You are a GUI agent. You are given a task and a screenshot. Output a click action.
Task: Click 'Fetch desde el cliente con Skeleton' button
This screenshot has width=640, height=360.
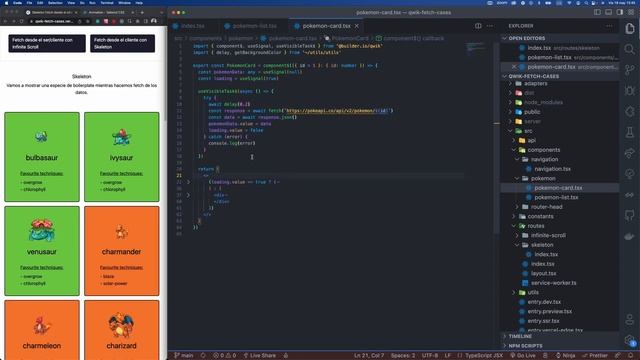tap(122, 43)
